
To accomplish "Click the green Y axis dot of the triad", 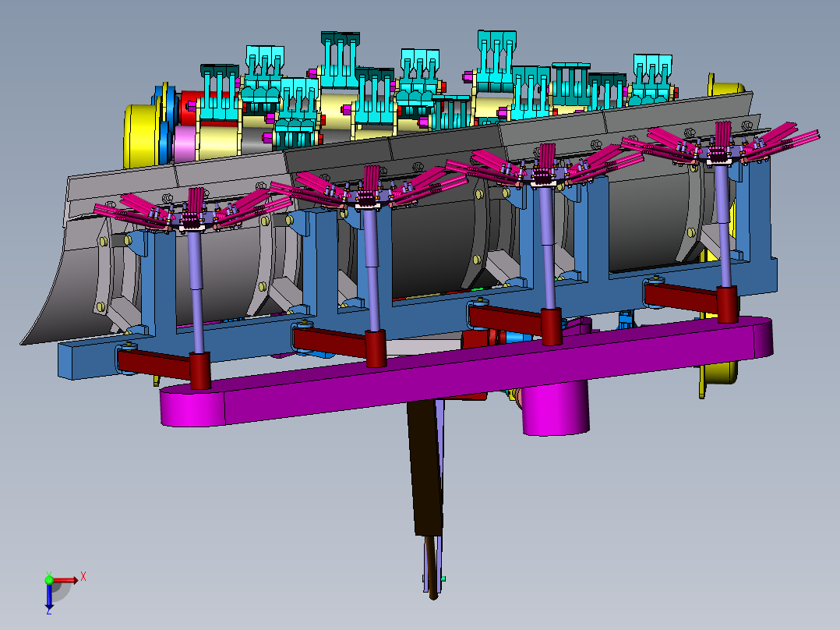I will 49,580.
